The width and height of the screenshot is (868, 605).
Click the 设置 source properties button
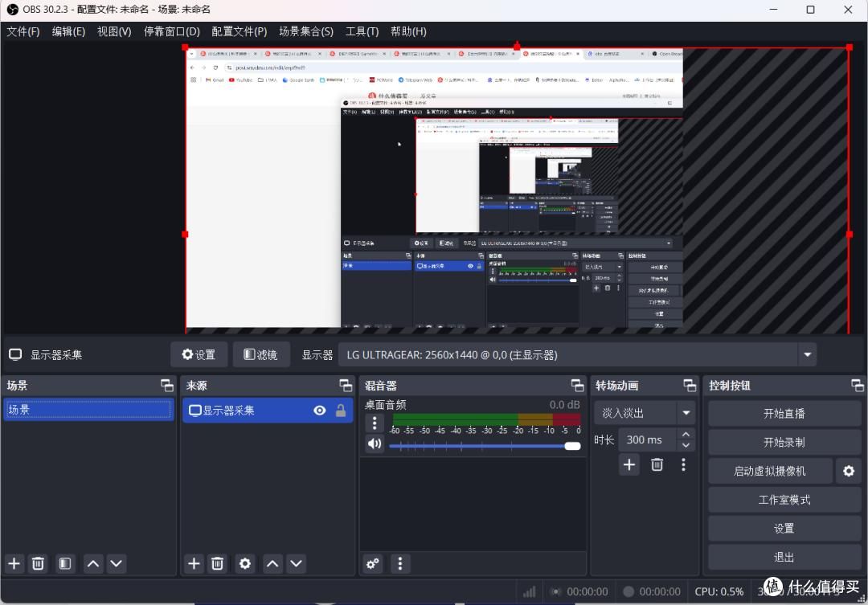tap(199, 355)
